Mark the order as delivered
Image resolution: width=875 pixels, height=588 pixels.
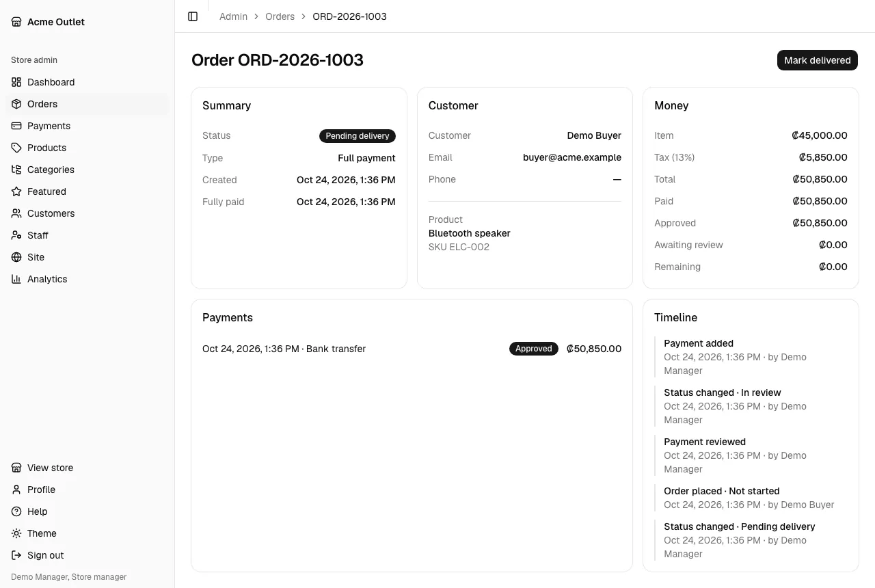point(818,60)
